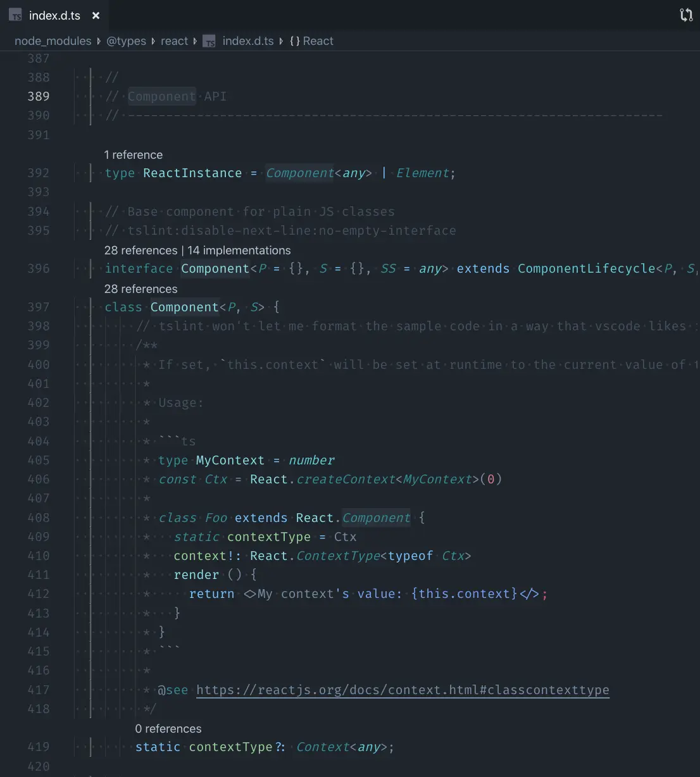Click line number 397 in the gutter
The height and width of the screenshot is (777, 700).
[x=39, y=307]
